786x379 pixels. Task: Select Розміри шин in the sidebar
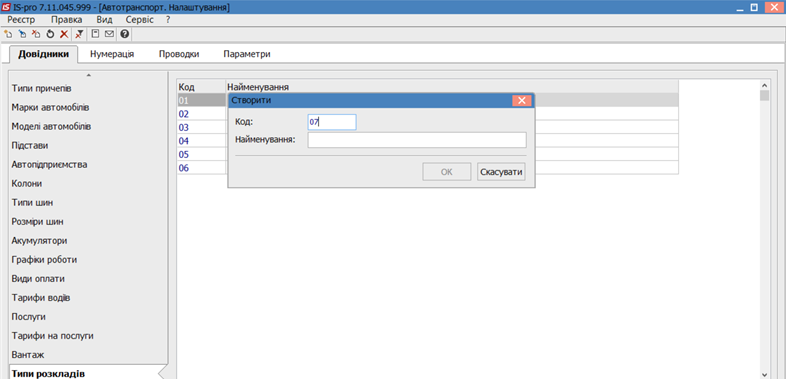pos(38,222)
